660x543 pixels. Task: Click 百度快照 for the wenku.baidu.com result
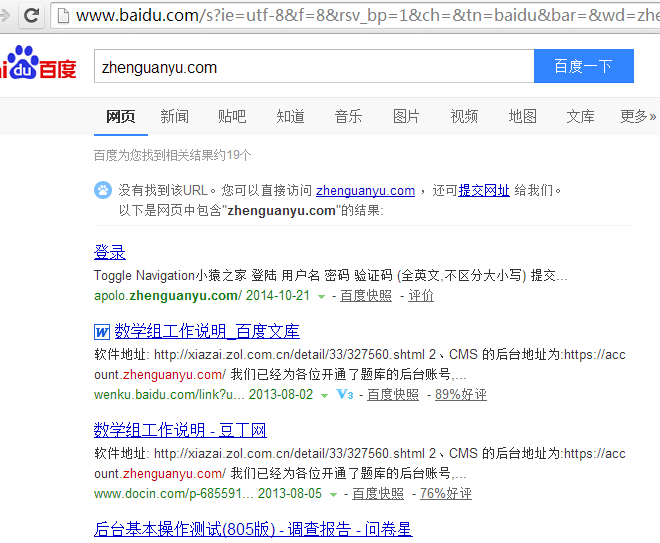(x=393, y=394)
